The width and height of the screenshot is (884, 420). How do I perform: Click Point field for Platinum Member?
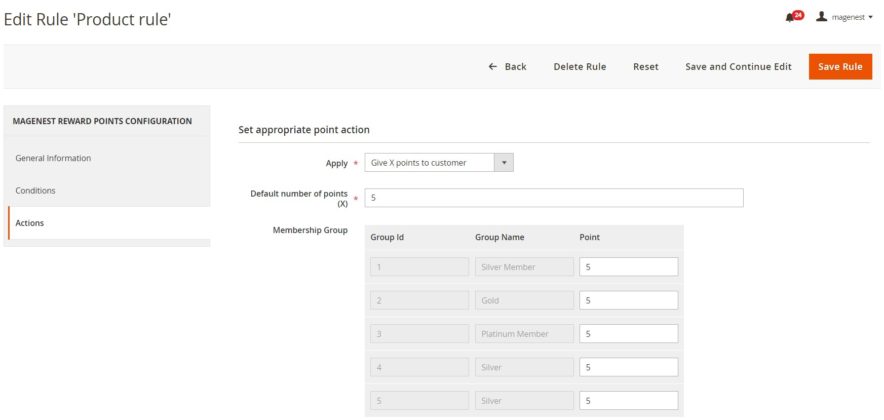(628, 334)
